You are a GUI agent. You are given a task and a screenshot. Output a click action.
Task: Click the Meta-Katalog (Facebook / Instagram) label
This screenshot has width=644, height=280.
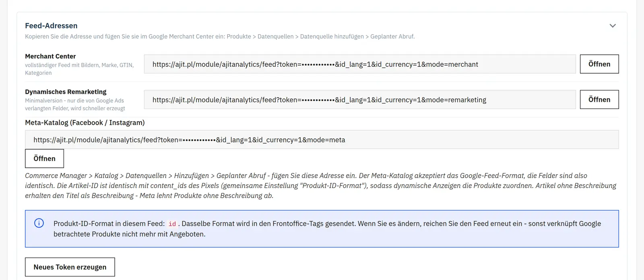tap(85, 123)
